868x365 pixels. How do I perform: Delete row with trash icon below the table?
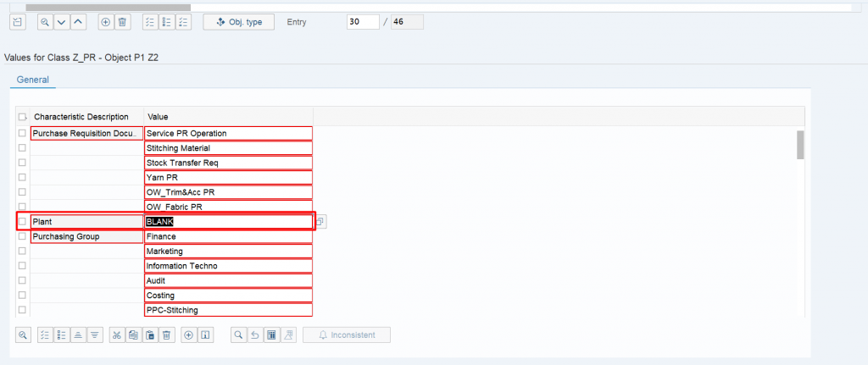click(168, 335)
